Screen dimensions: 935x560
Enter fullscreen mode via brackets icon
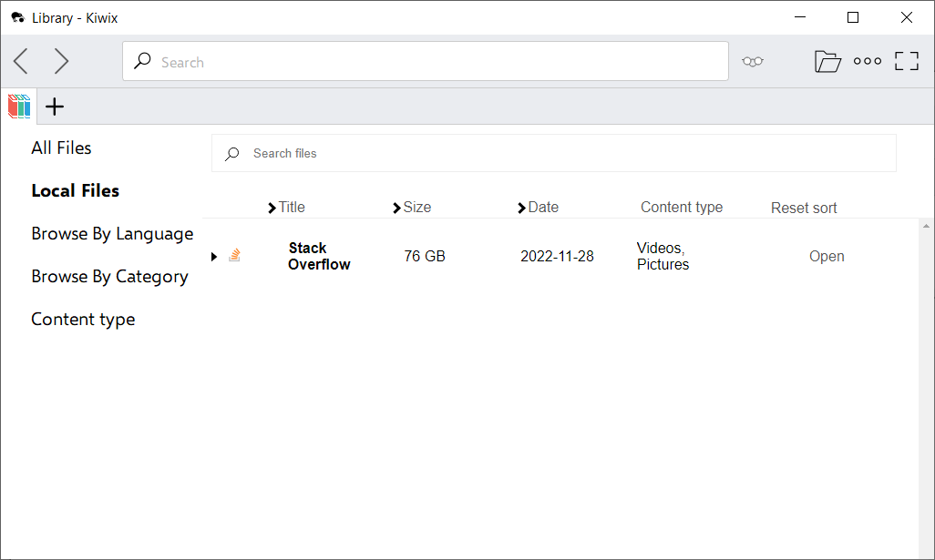click(907, 61)
